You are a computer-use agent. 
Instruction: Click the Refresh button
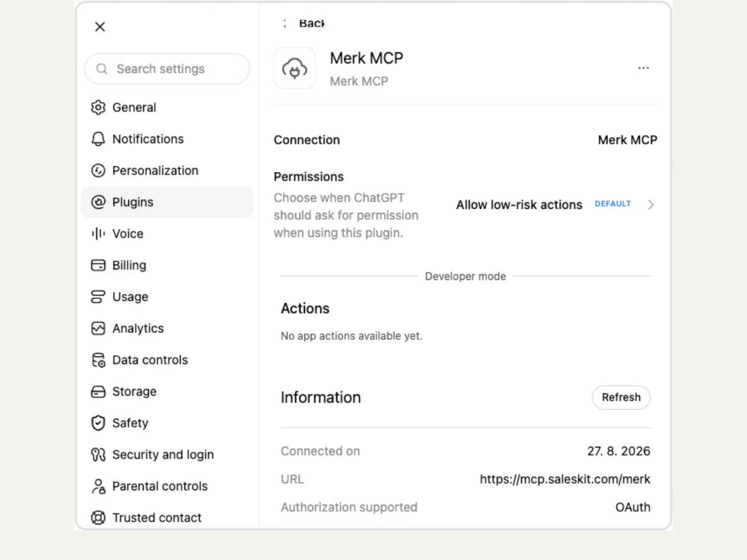pos(621,398)
